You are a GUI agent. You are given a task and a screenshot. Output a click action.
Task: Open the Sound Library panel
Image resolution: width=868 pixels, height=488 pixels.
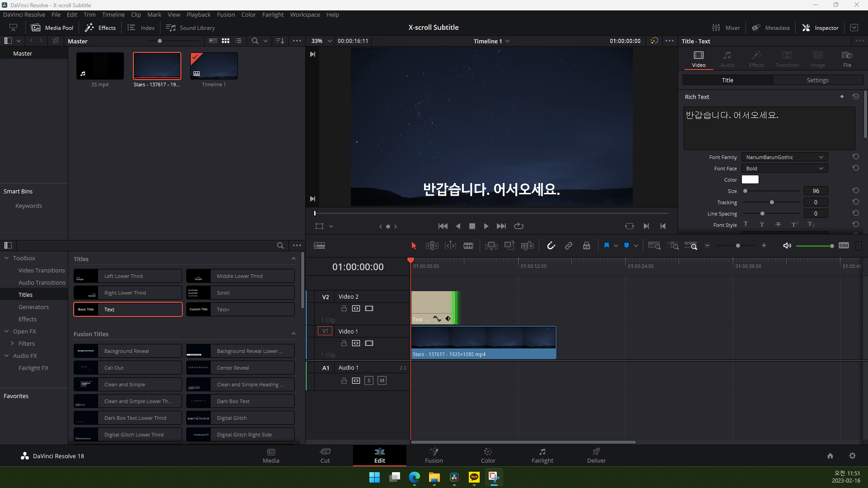tap(190, 28)
